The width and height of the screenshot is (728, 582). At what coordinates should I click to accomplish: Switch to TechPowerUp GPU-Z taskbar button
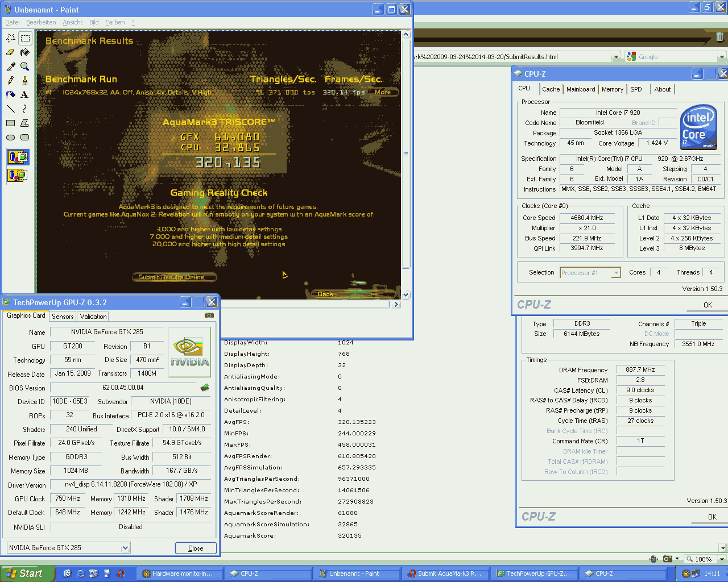tap(534, 573)
